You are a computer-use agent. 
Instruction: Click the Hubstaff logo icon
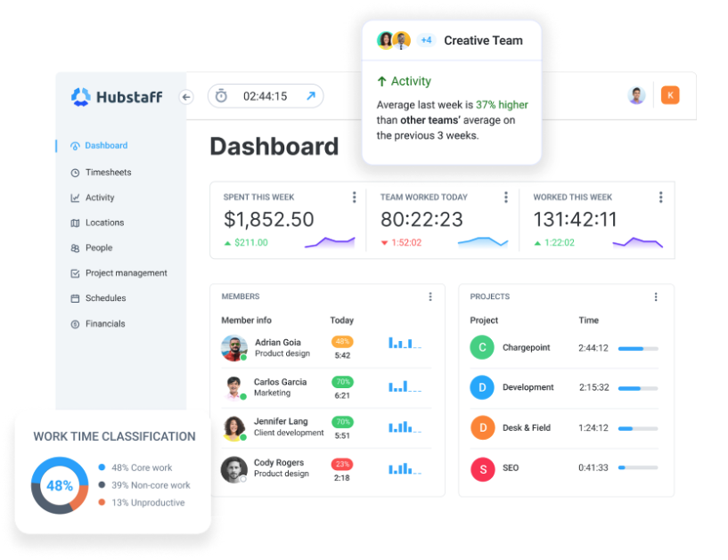(80, 96)
